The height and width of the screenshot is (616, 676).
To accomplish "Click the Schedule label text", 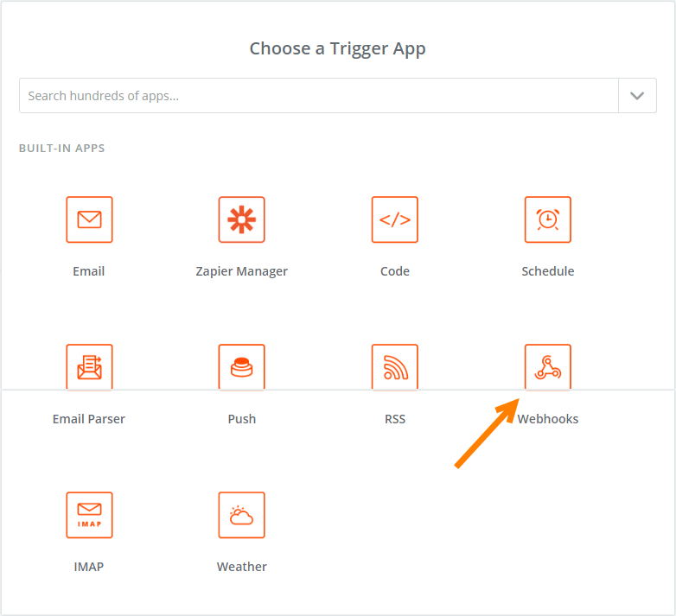I will [x=548, y=271].
